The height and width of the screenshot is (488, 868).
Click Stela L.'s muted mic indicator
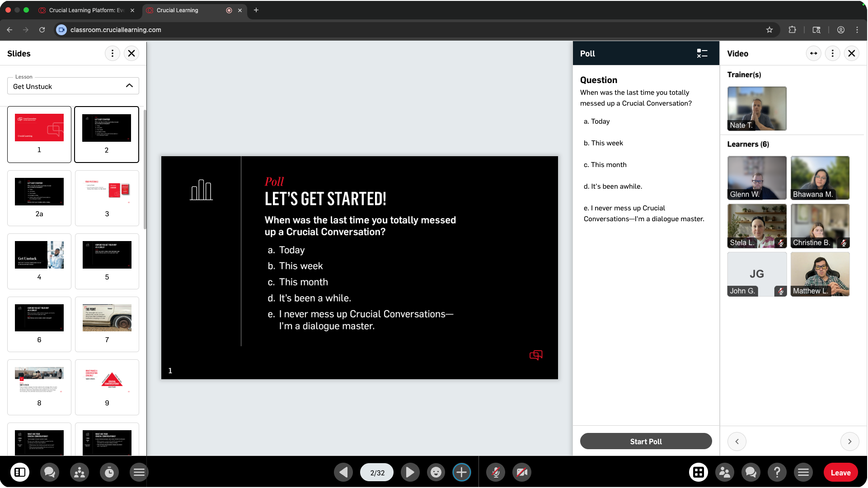pyautogui.click(x=781, y=243)
